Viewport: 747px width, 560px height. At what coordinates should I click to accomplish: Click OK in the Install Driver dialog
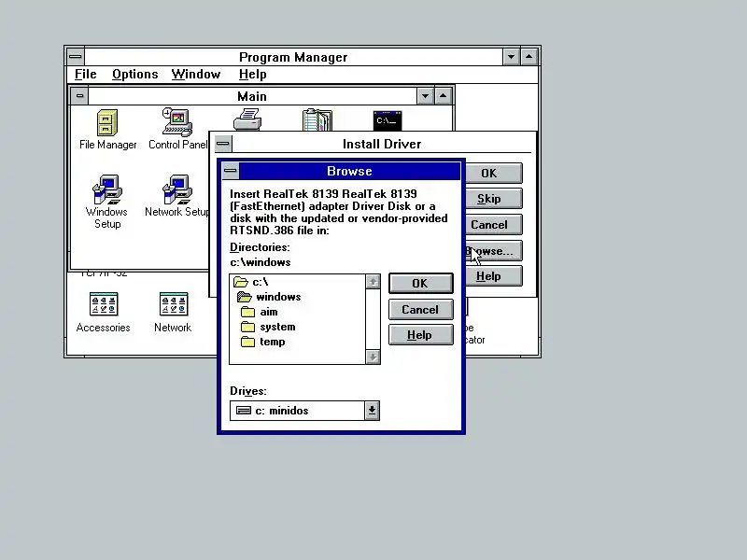494,174
